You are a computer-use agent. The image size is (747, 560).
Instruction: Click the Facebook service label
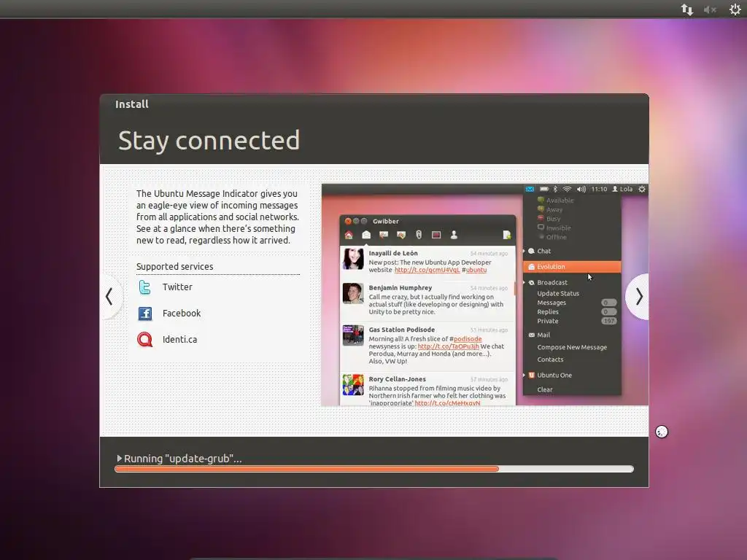point(182,314)
